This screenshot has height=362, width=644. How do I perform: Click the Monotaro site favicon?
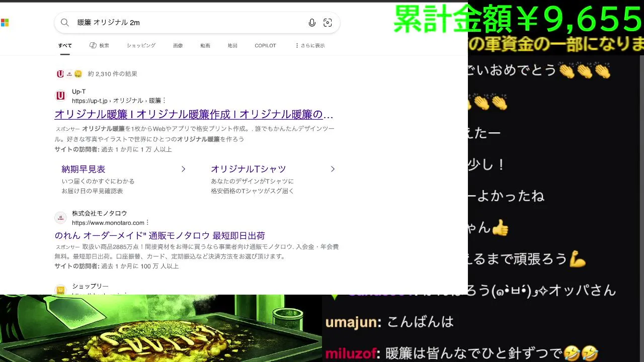point(60,218)
